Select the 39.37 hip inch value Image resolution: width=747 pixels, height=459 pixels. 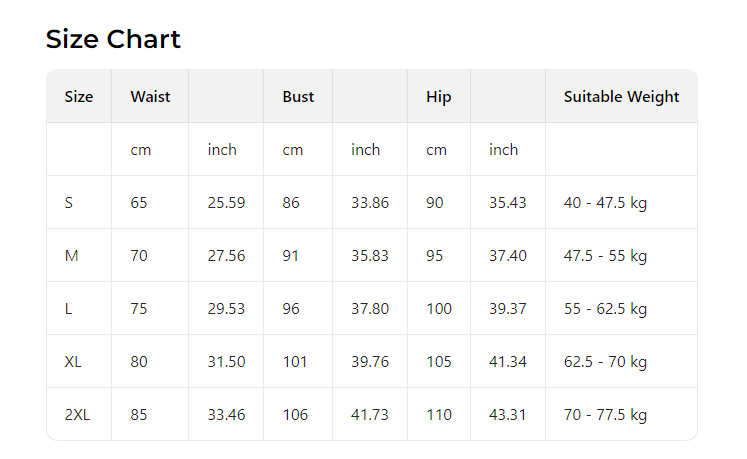508,308
